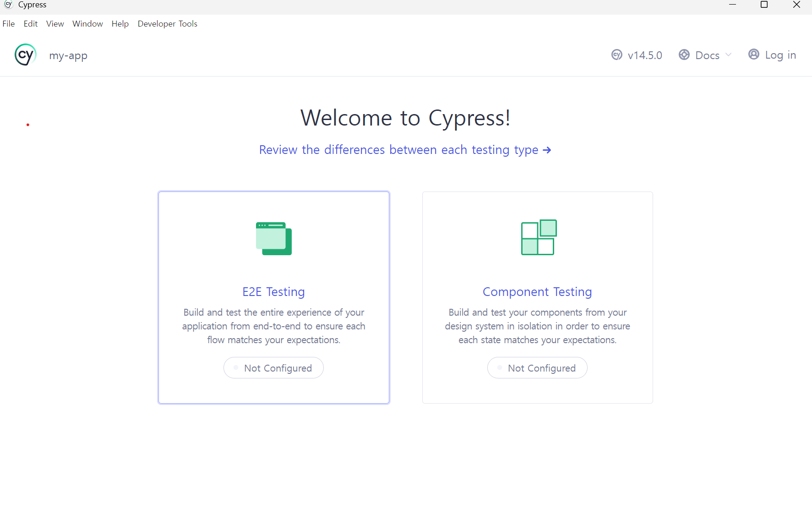Expand the Docs dropdown chevron

728,55
